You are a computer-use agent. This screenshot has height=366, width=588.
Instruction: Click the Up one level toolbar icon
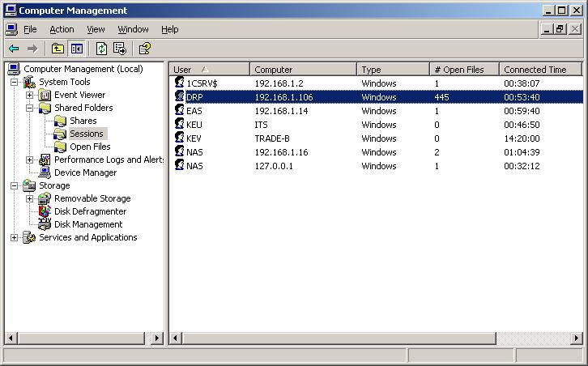(58, 49)
